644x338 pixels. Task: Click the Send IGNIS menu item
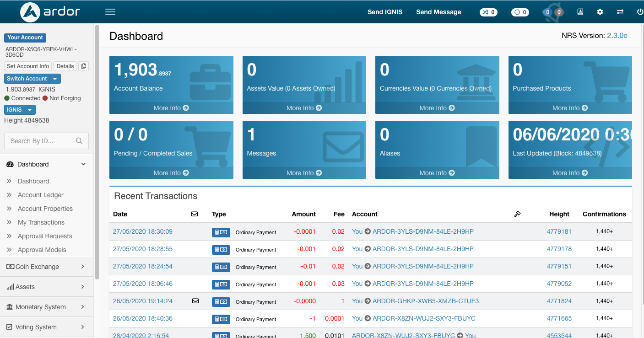[x=385, y=12]
